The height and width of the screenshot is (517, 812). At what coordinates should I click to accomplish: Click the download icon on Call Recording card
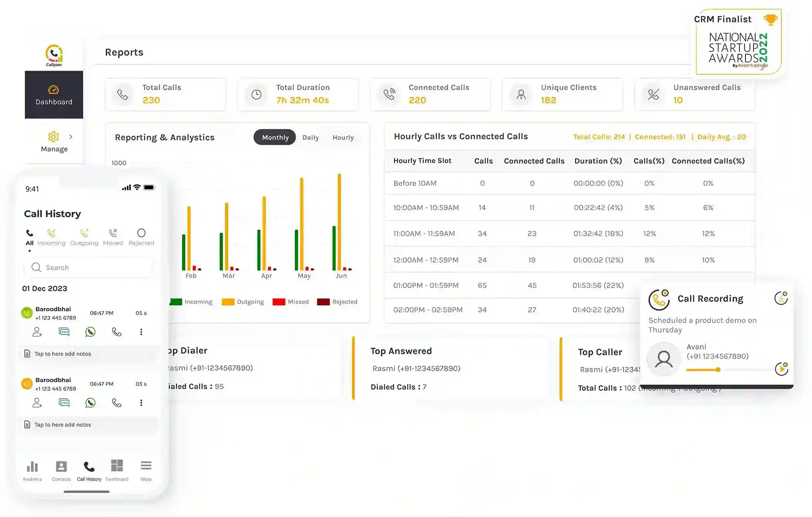click(x=781, y=298)
